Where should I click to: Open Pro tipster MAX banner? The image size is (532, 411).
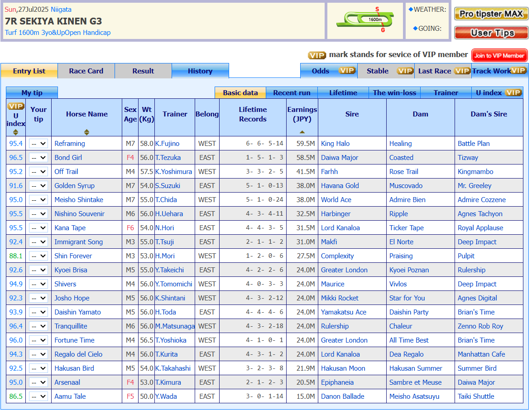point(491,14)
